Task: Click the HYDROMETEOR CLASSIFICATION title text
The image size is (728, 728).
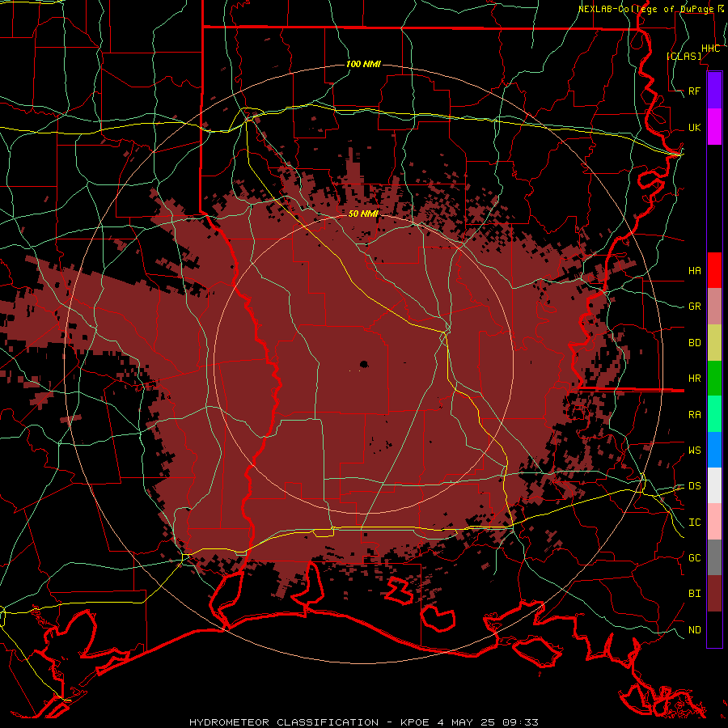Action: pyautogui.click(x=284, y=722)
